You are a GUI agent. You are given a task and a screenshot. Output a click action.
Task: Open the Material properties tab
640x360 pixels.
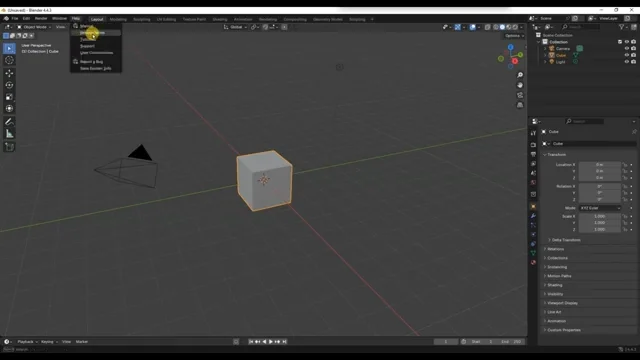tap(533, 262)
